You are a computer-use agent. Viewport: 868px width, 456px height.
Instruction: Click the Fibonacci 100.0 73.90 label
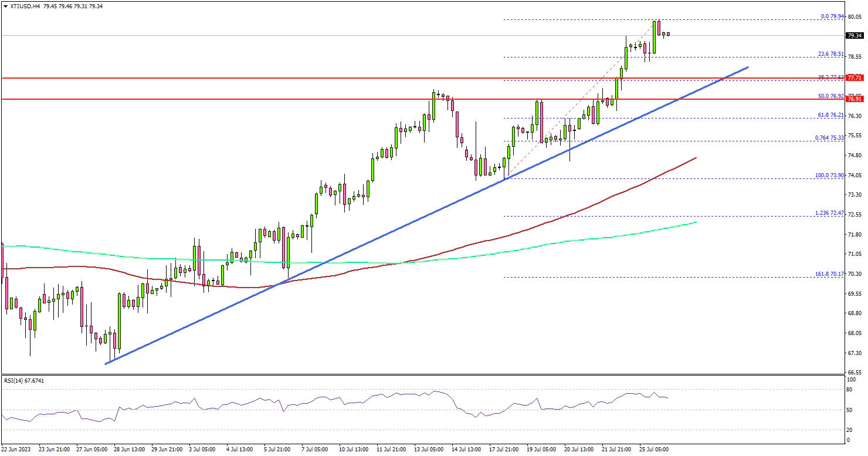(x=829, y=175)
